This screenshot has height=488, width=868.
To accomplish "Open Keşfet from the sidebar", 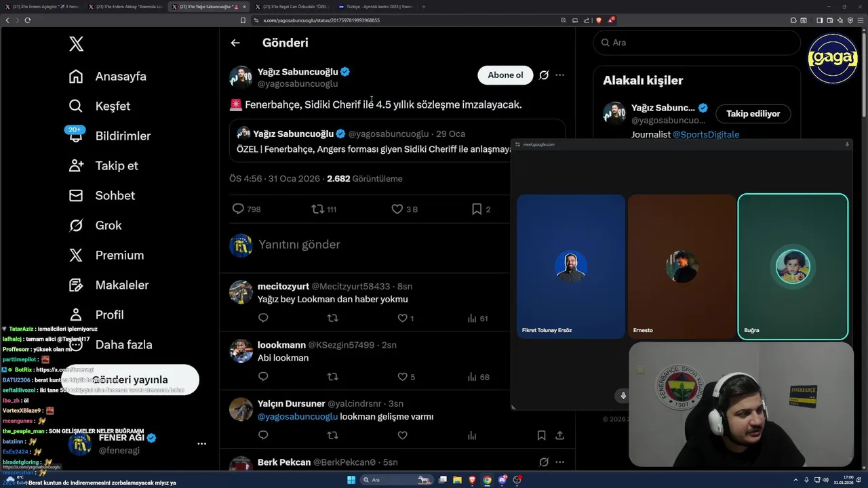I will pos(99,106).
